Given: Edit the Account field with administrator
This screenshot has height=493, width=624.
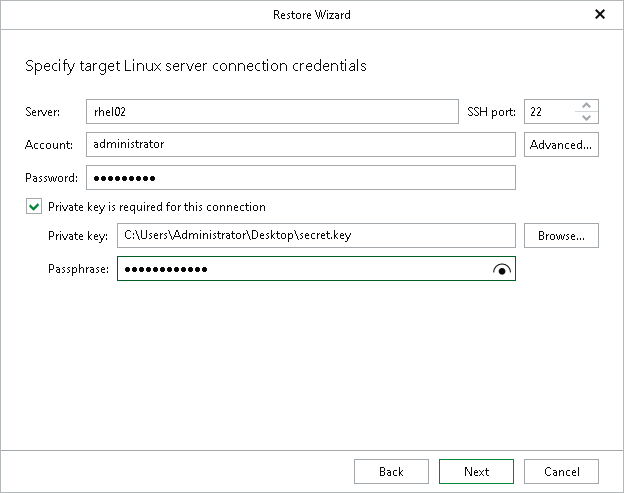Looking at the screenshot, I should [x=301, y=144].
